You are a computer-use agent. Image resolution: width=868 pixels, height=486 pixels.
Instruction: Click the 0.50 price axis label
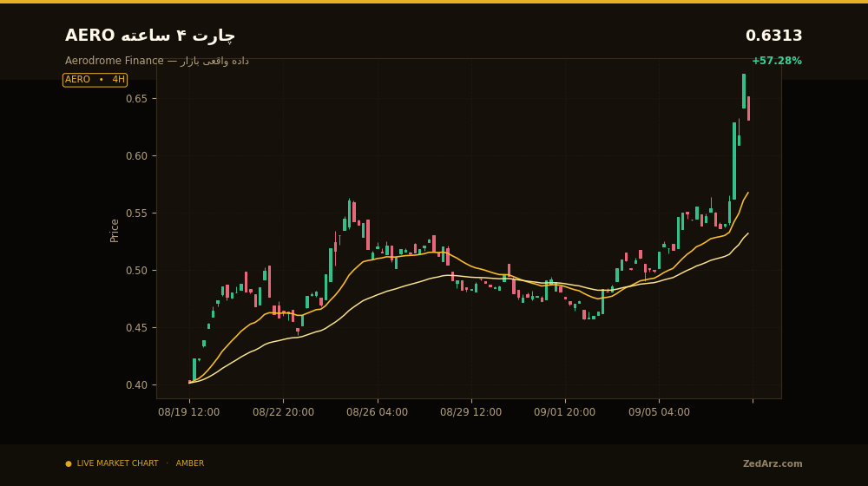(x=137, y=271)
